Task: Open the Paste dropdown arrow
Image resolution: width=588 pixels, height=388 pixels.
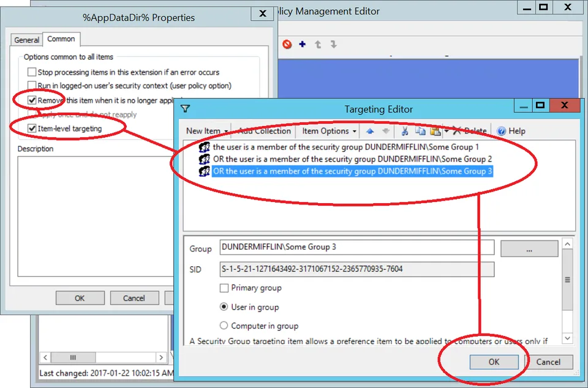Action: 446,131
